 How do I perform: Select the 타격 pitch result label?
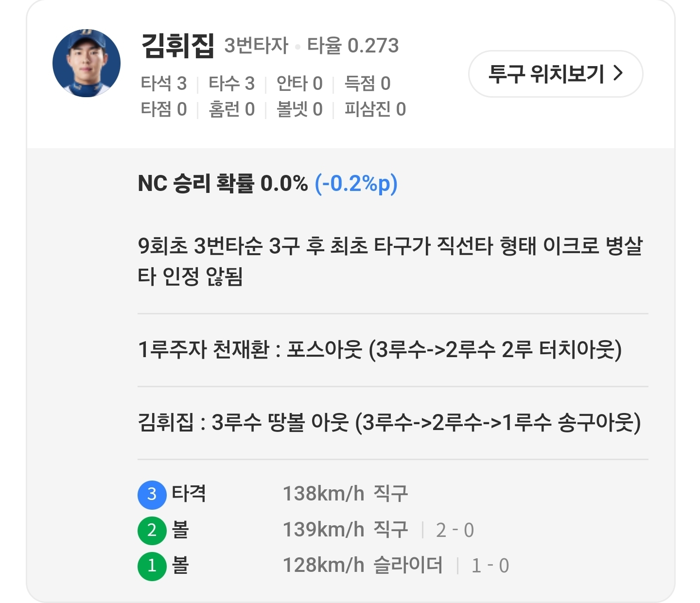point(189,494)
